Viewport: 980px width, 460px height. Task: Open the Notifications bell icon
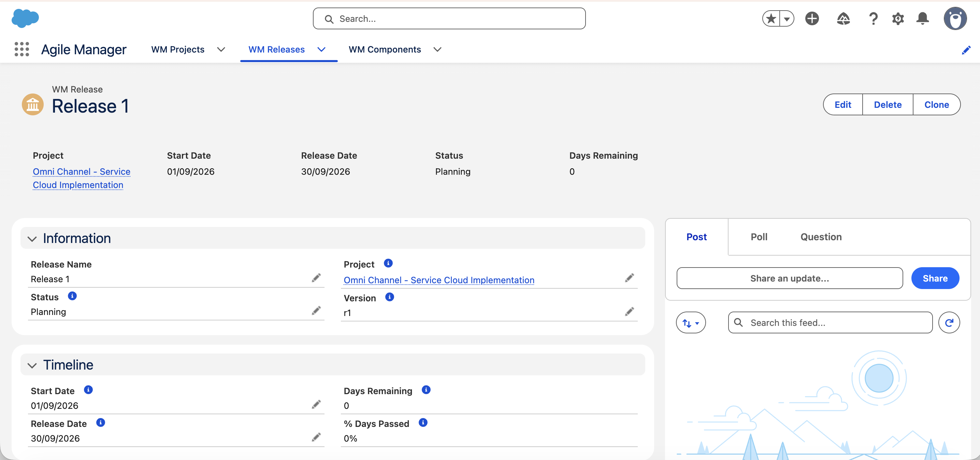(923, 19)
